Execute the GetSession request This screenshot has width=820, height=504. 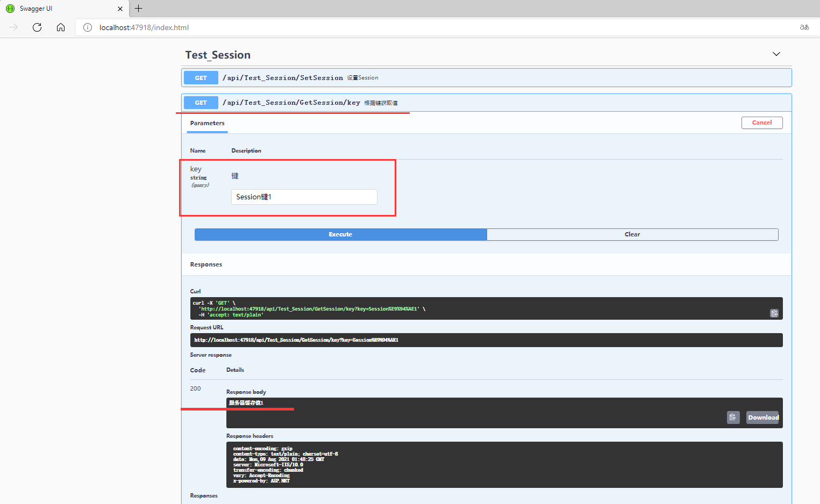click(340, 234)
